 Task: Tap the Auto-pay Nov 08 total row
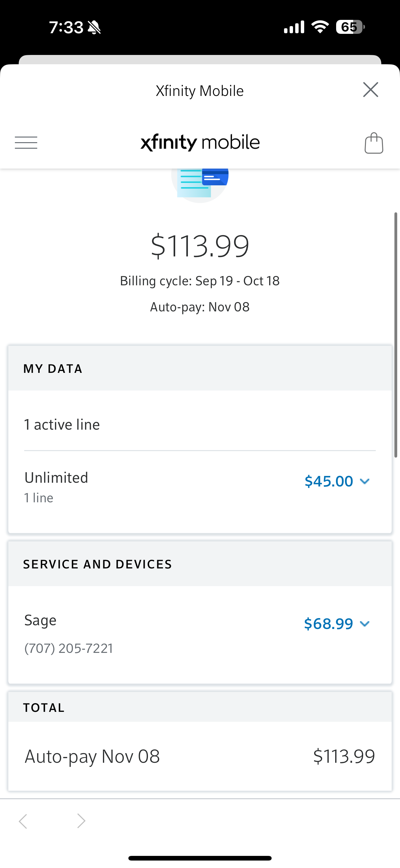coord(200,756)
